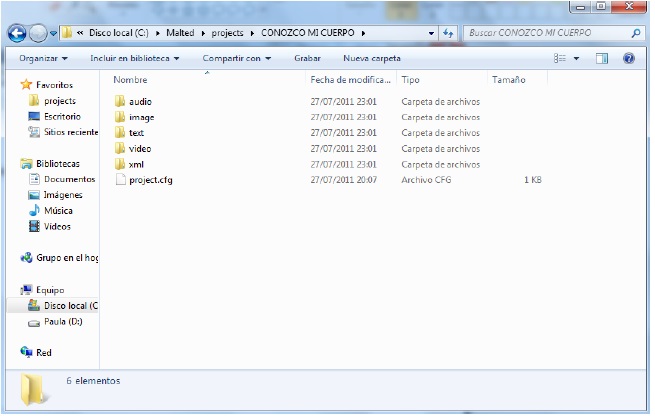Click the magnifying glass search icon
655x416 pixels.
click(636, 33)
